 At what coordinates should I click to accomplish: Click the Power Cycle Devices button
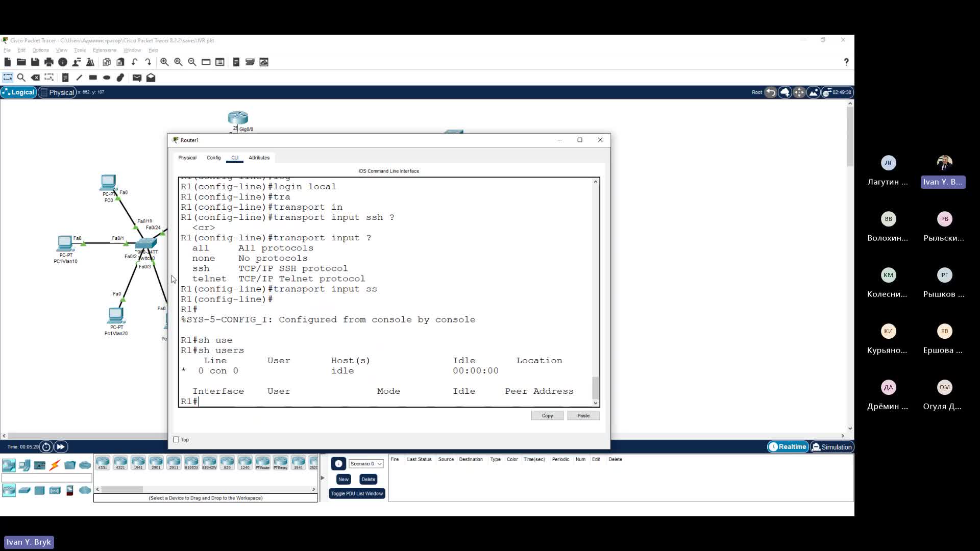(46, 447)
